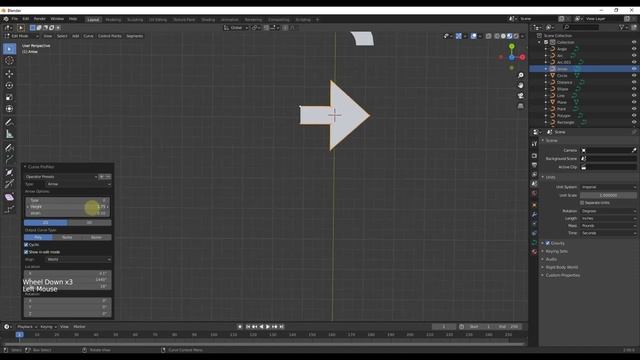
Task: Toggle Show in edit mode checkbox
Action: coord(26,252)
